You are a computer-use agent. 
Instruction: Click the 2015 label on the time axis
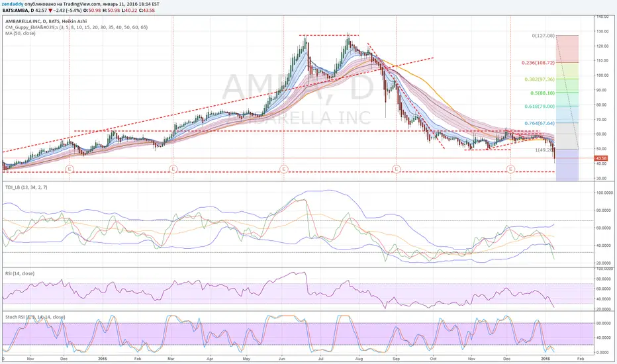coord(103,359)
